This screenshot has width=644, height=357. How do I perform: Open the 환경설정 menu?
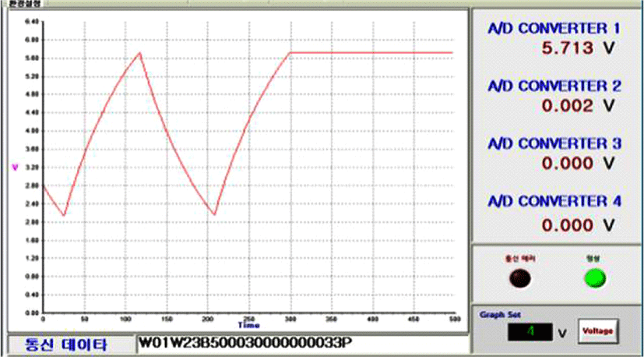[25, 4]
